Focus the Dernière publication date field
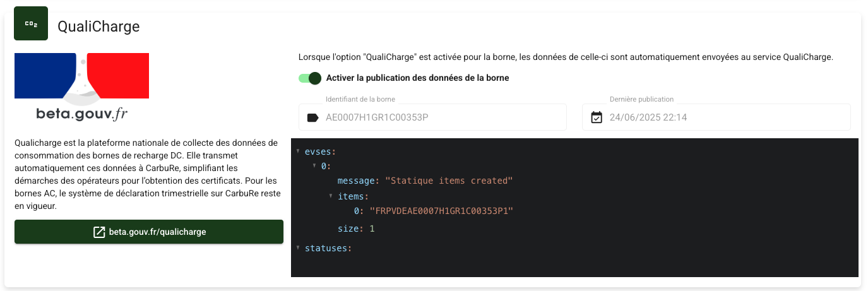 pos(716,117)
